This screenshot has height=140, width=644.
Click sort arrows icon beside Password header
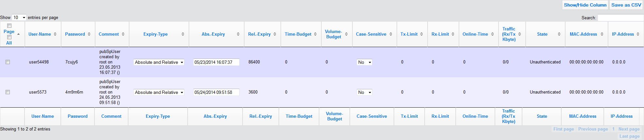pyautogui.click(x=89, y=34)
